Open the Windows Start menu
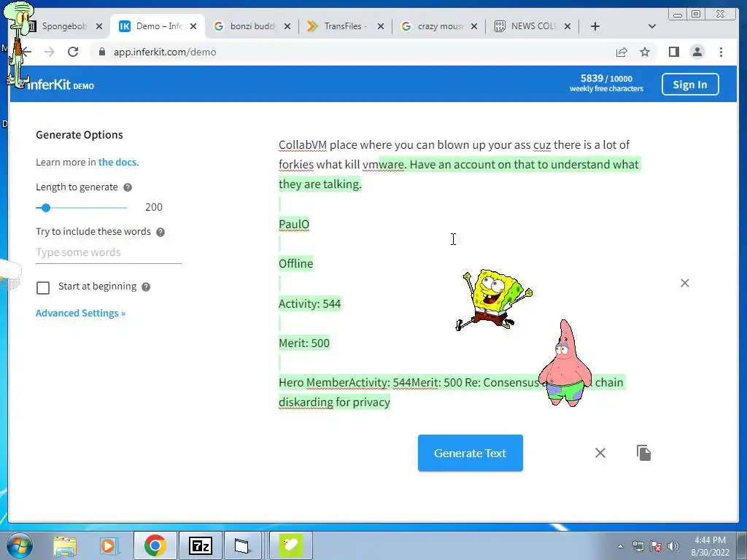747x560 pixels. 20,545
